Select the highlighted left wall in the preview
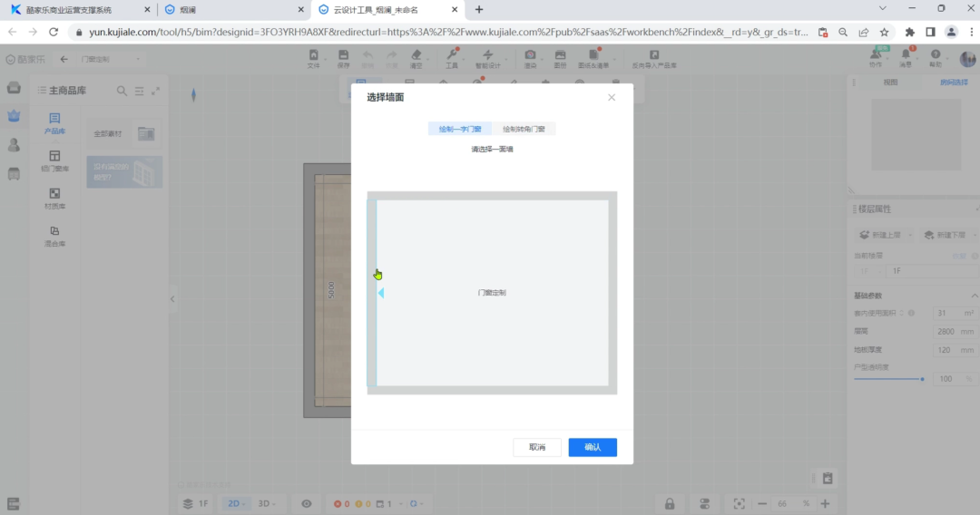Screen dimensions: 980x515 point(372,293)
